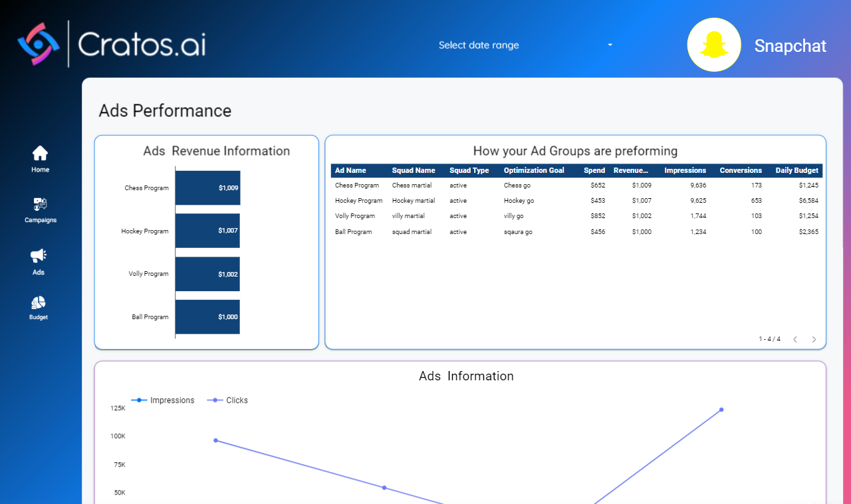Click the Snapchat platform label
The width and height of the screenshot is (851, 504).
(x=790, y=46)
